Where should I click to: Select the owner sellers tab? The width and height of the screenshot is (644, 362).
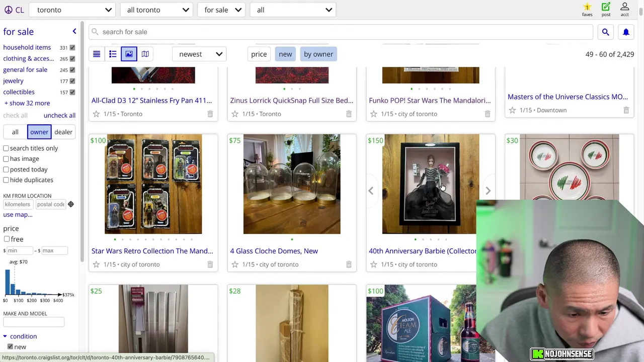tap(39, 132)
